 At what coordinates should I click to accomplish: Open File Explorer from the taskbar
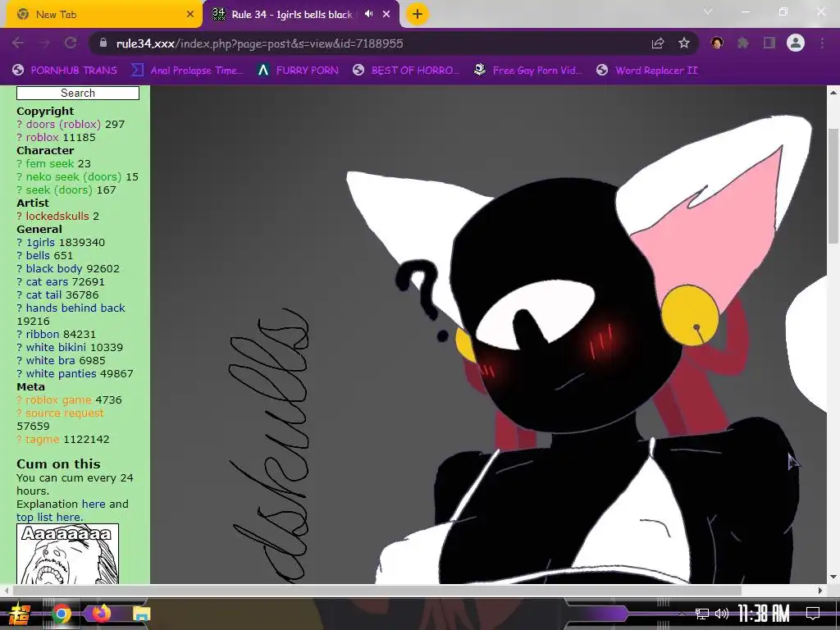click(x=141, y=614)
